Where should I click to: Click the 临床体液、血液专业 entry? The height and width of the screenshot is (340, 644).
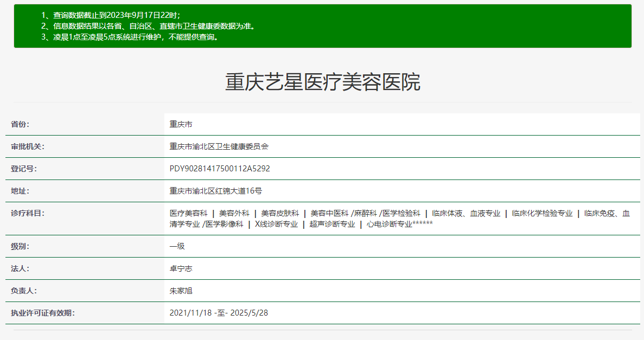(x=466, y=213)
